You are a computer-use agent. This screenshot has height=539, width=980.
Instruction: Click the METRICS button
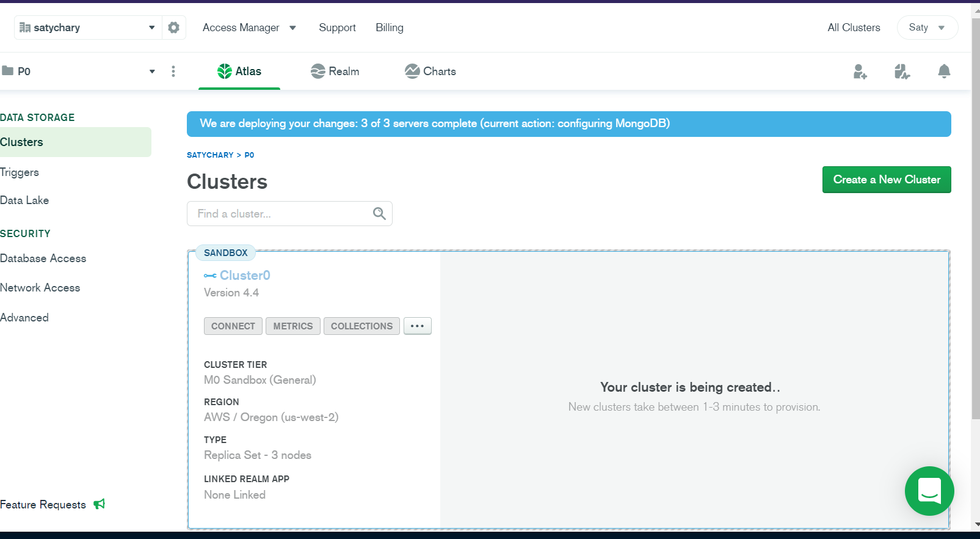point(293,326)
